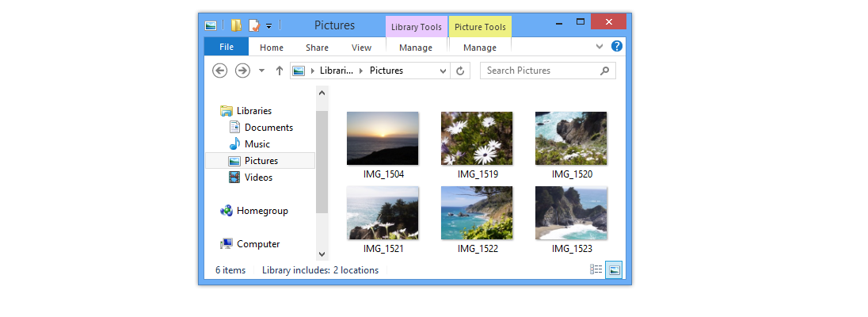Click the Forward navigation arrow
Screen dimensions: 868x317
pos(242,71)
